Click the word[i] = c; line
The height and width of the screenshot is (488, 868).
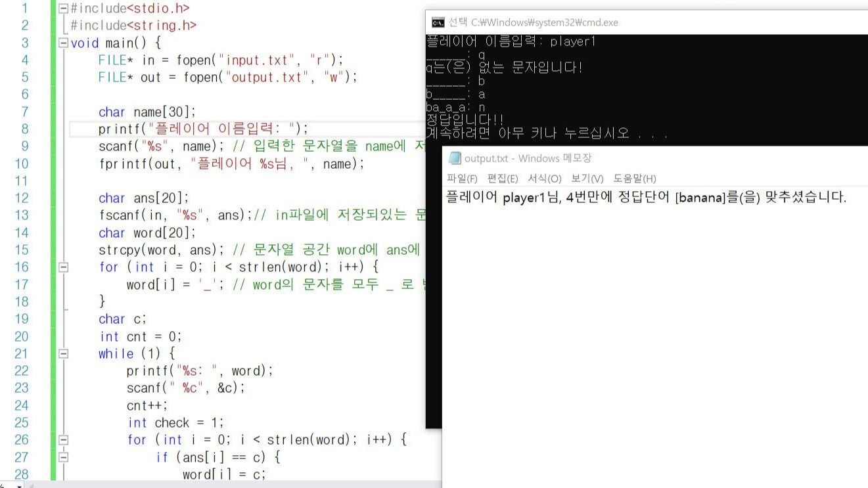[x=224, y=474]
